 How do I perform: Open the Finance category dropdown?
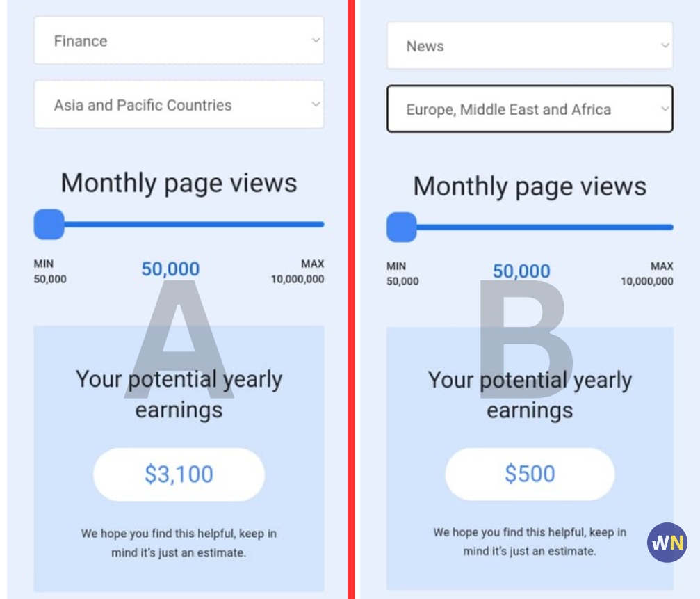(179, 41)
